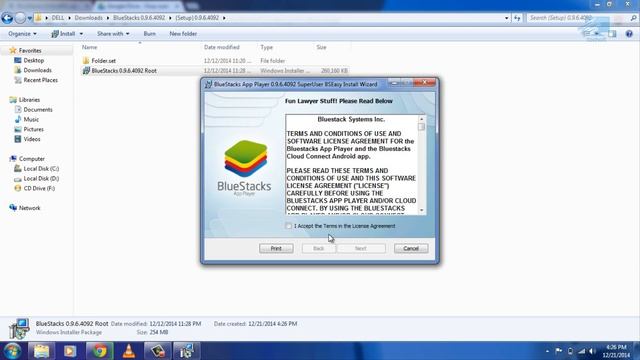640x360 pixels.
Task: Click the magnifier icon in the search box
Action: (x=633, y=18)
